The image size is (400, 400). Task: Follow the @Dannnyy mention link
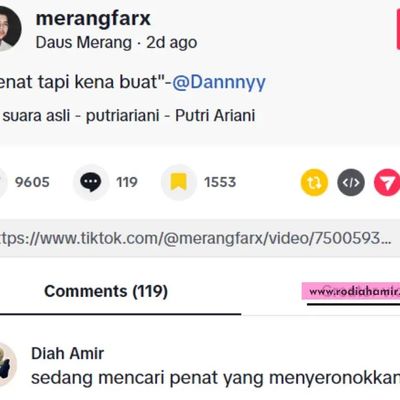click(219, 82)
